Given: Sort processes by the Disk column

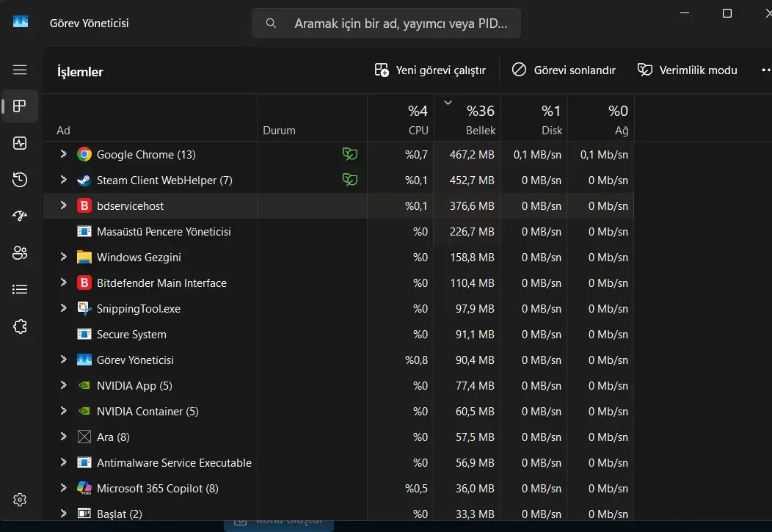Looking at the screenshot, I should (x=534, y=118).
